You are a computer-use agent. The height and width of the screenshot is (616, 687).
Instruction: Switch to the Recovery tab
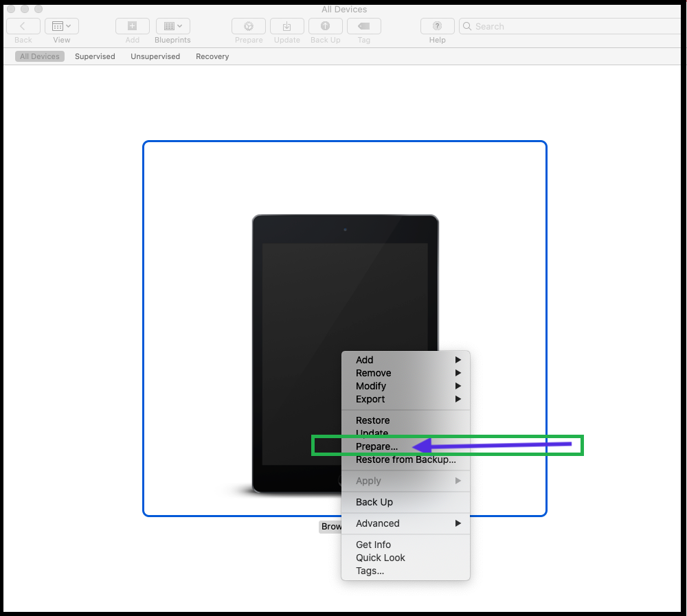212,56
